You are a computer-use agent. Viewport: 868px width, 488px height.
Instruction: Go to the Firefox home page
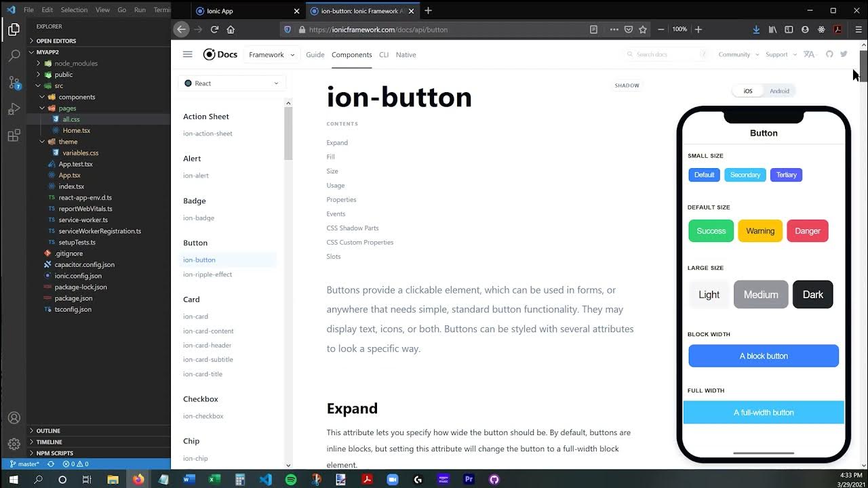231,29
